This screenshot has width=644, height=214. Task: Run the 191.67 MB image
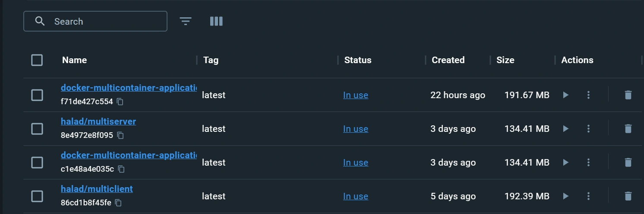coord(565,95)
